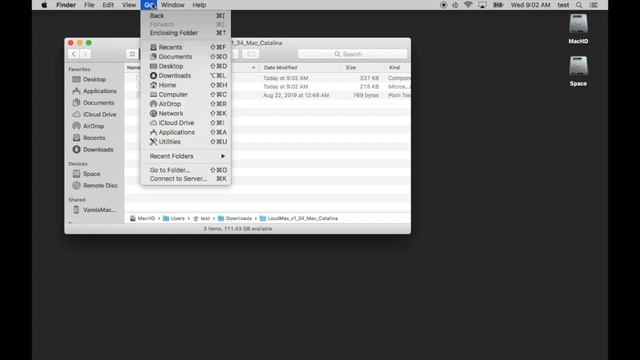The image size is (640, 360).
Task: Select the file sized 337 KB
Action: tap(268, 78)
